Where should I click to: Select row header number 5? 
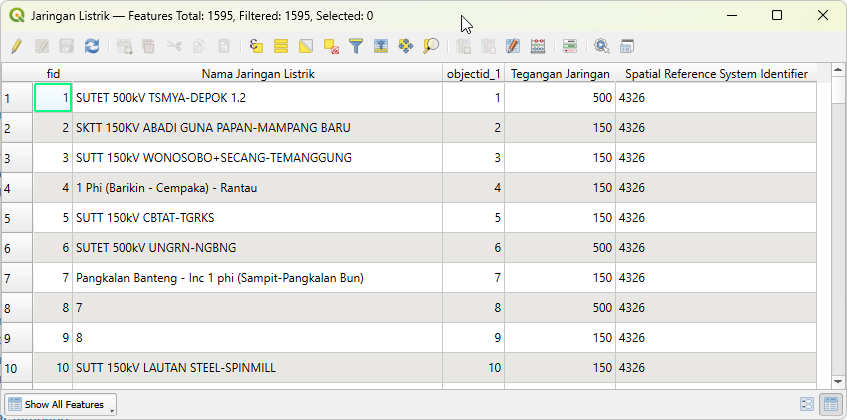click(x=9, y=218)
